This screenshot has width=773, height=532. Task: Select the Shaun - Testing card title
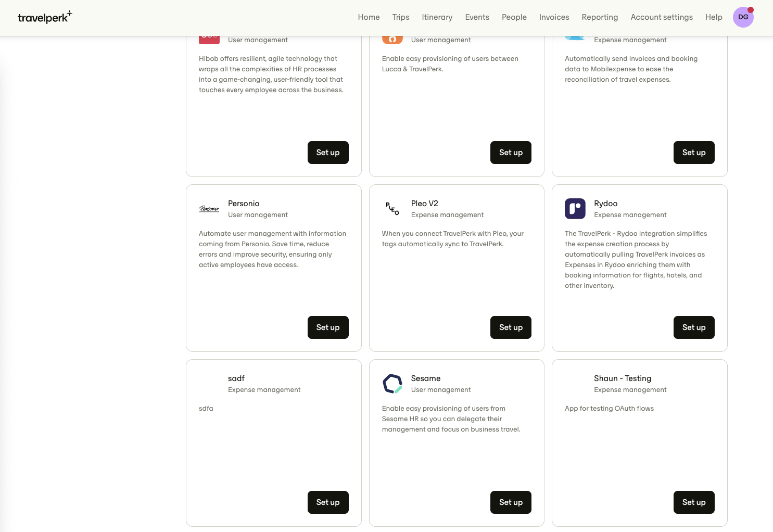[623, 378]
